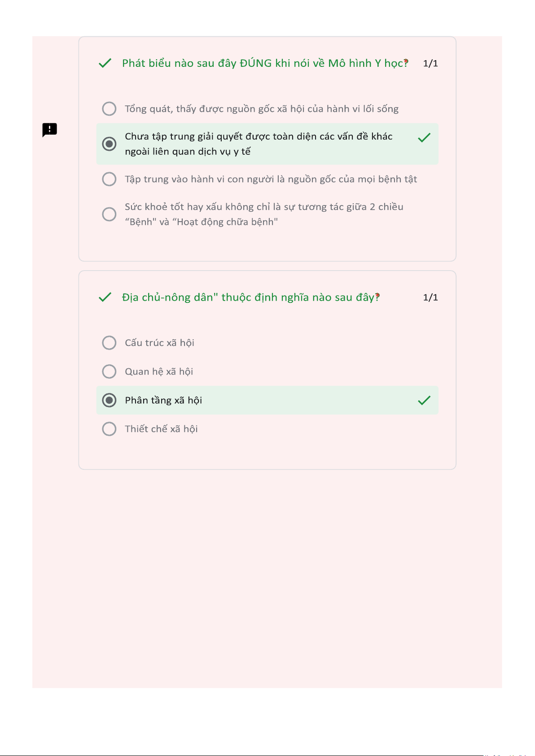Click the 1/1 score of the second question

click(430, 297)
